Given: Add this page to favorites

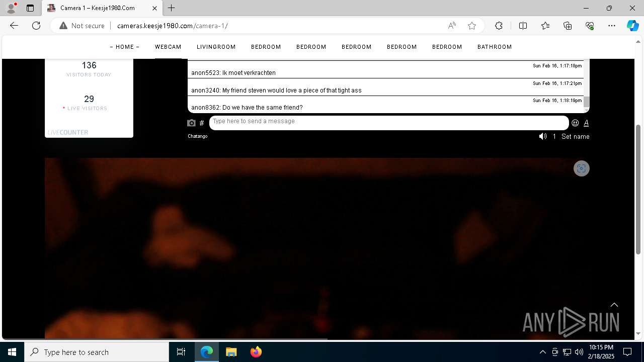Looking at the screenshot, I should (472, 26).
